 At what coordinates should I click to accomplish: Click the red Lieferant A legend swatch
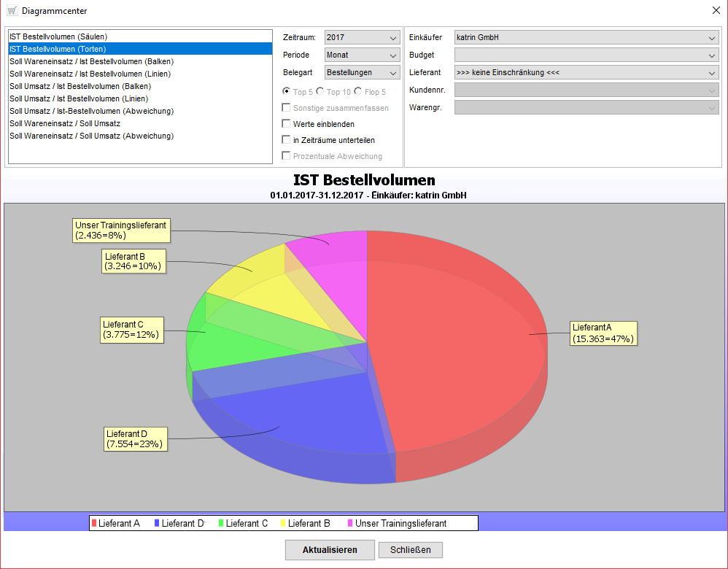click(x=94, y=523)
